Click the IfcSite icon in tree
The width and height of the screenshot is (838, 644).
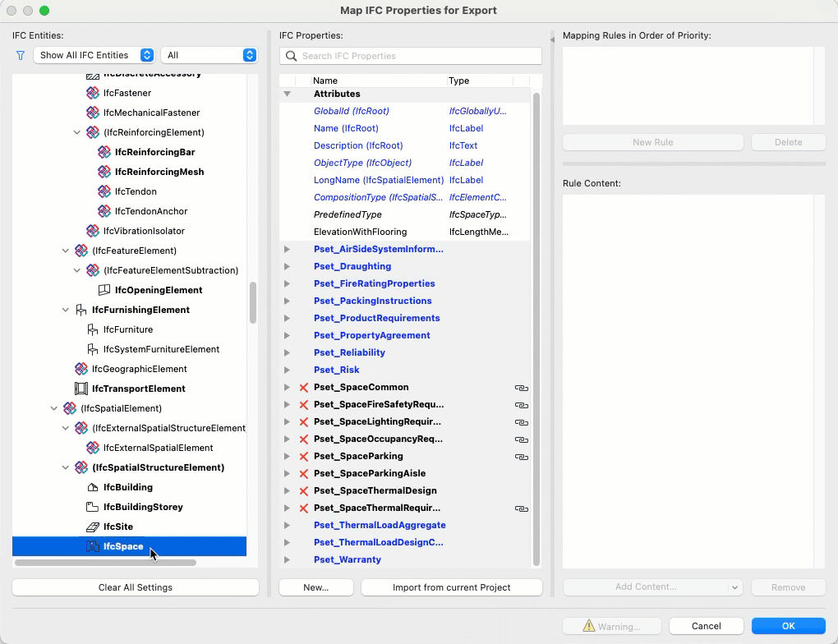click(x=93, y=527)
